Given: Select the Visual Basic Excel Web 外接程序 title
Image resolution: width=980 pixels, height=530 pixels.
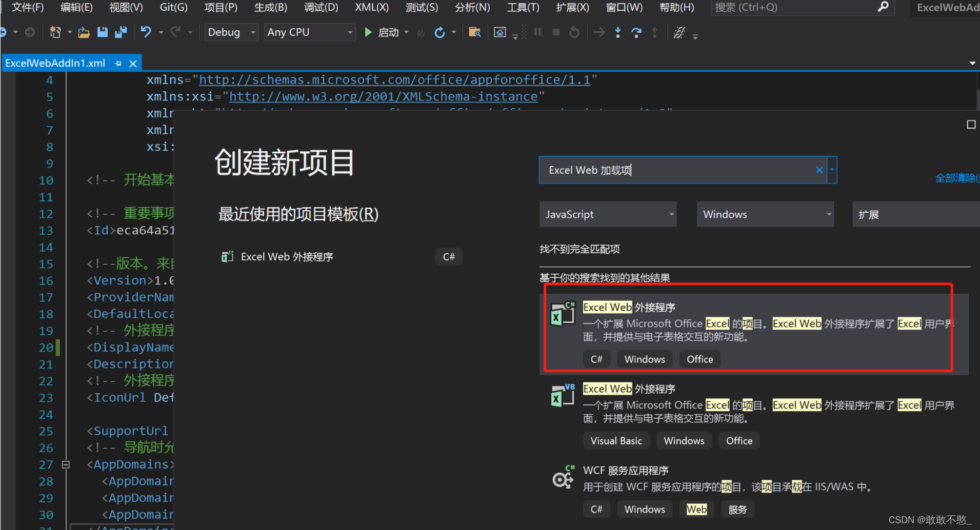Looking at the screenshot, I should pos(629,389).
